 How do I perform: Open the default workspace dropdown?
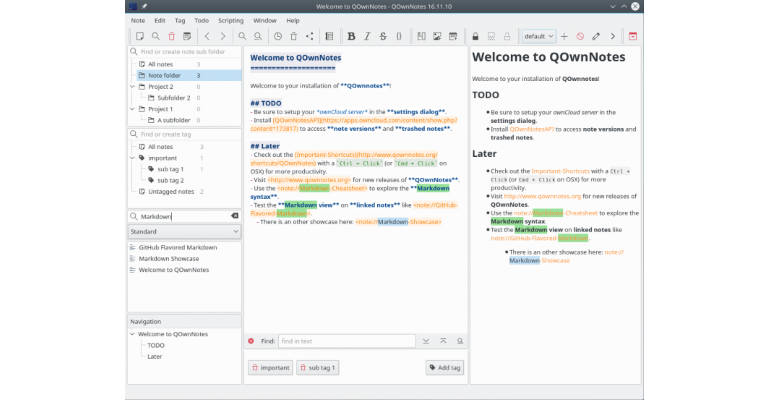539,36
